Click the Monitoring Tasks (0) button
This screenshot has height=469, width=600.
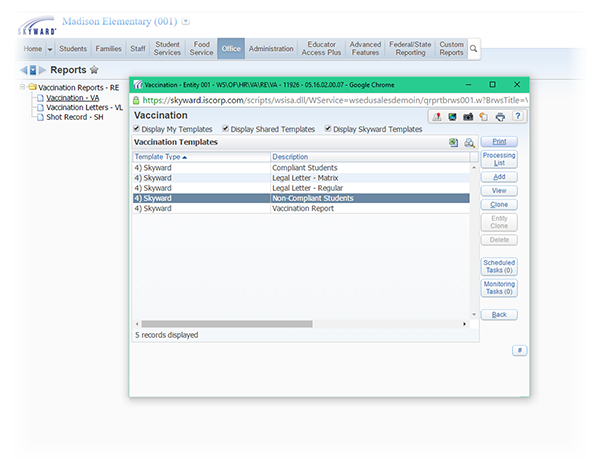pos(499,288)
